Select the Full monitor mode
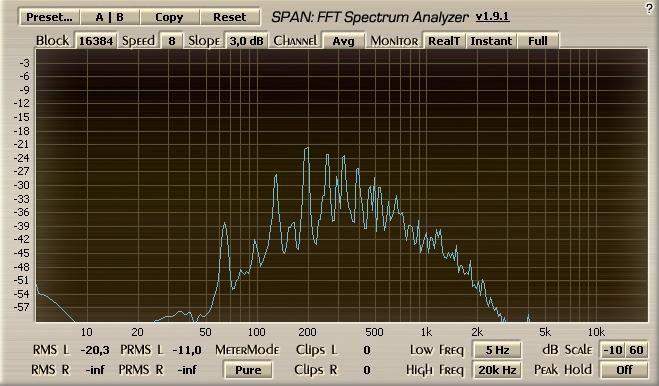 pyautogui.click(x=538, y=41)
